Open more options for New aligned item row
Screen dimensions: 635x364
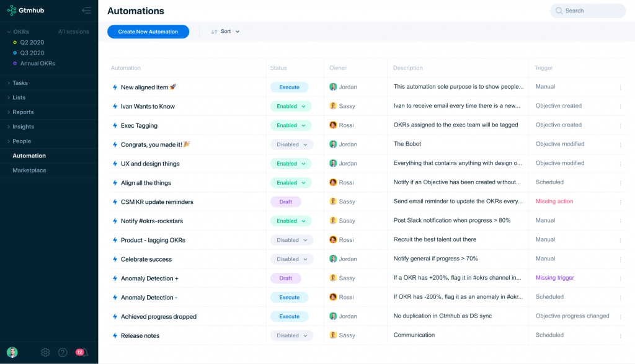coord(620,87)
